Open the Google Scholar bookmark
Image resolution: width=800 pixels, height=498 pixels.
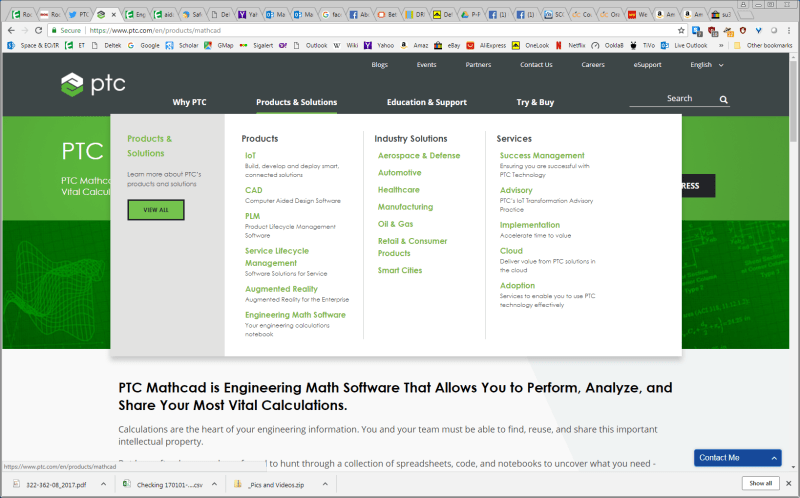point(182,45)
